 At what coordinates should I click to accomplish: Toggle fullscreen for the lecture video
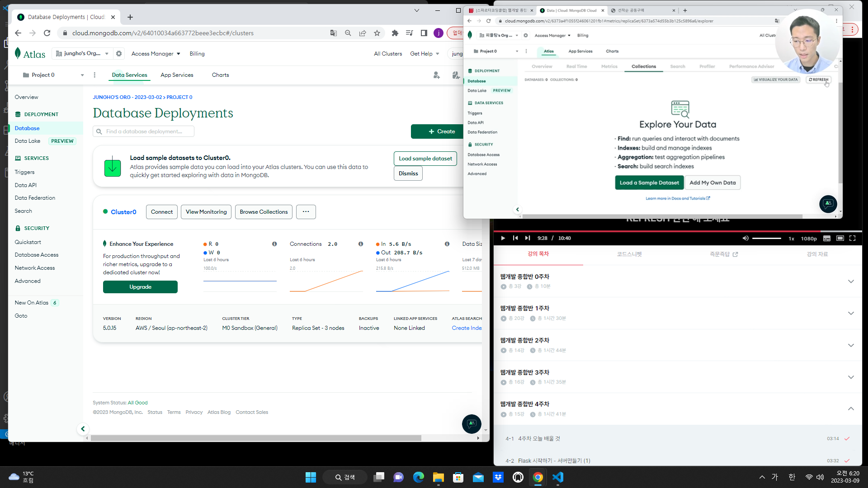click(853, 238)
